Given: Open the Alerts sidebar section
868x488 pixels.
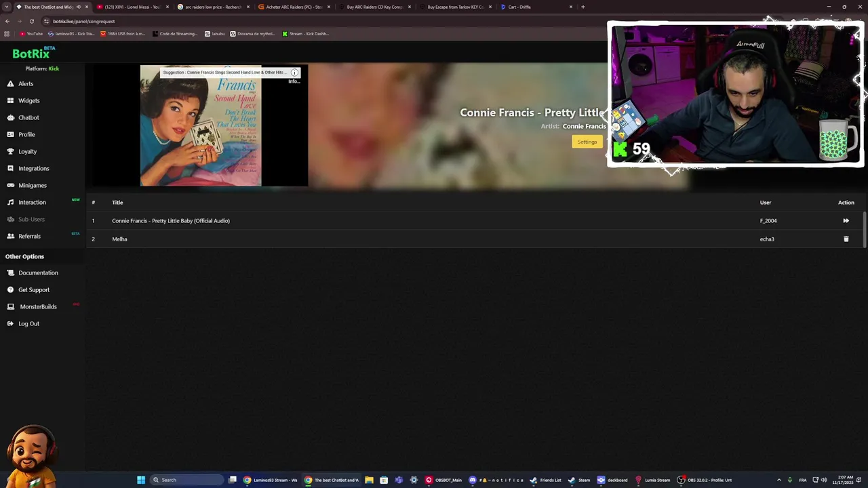Looking at the screenshot, I should click(20, 83).
